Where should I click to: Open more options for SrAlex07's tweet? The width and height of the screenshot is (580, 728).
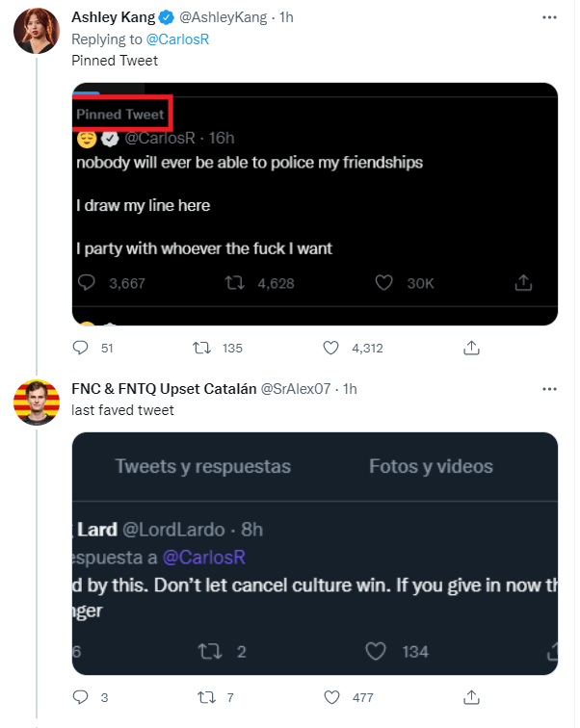tap(549, 389)
